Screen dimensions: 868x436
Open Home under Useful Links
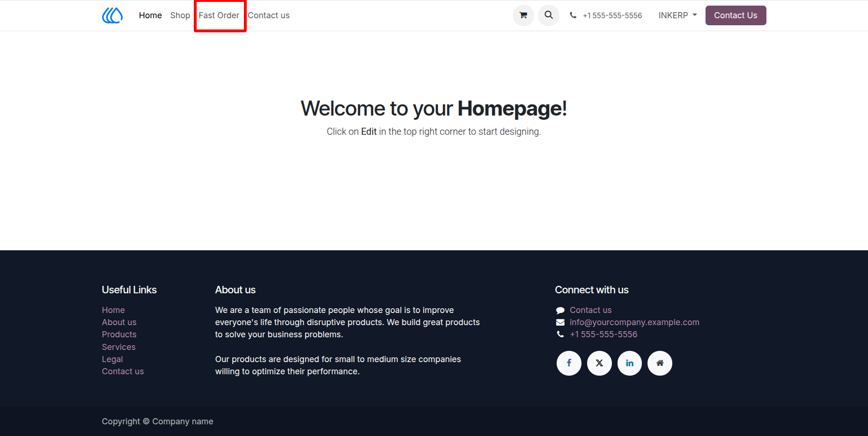[113, 310]
